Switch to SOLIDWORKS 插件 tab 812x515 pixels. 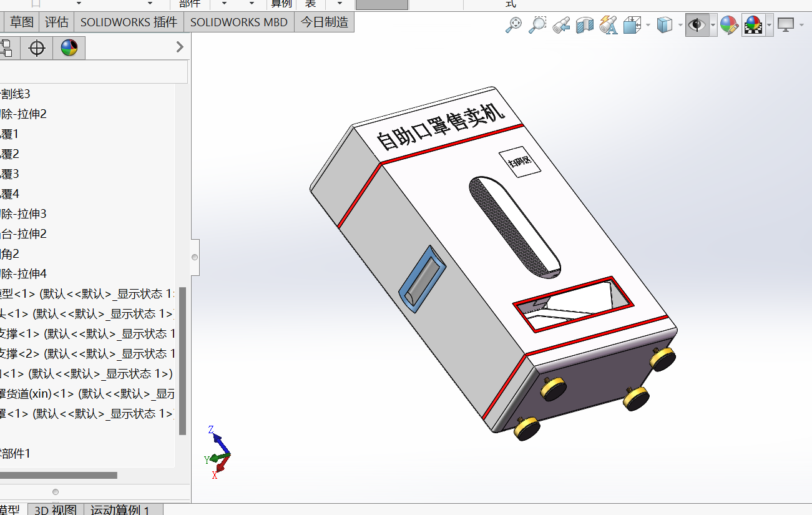pos(129,22)
